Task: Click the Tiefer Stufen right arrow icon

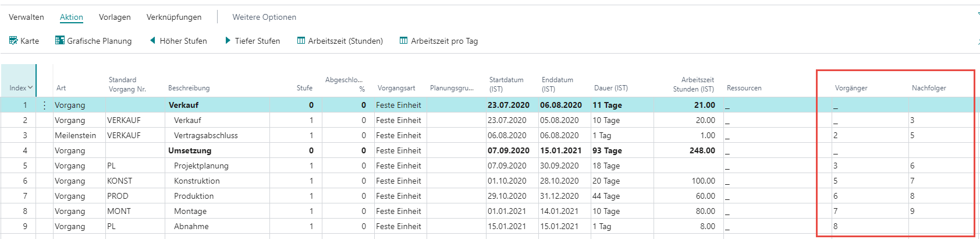Action: (x=228, y=41)
